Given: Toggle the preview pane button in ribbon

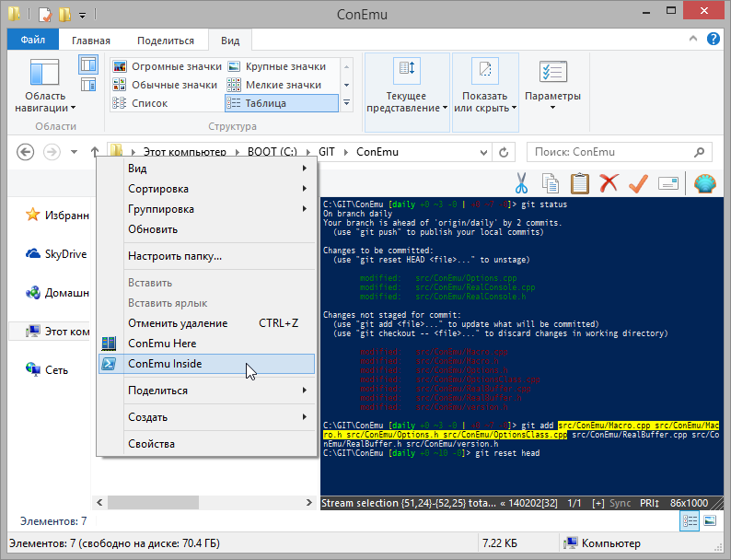Looking at the screenshot, I should pyautogui.click(x=88, y=64).
